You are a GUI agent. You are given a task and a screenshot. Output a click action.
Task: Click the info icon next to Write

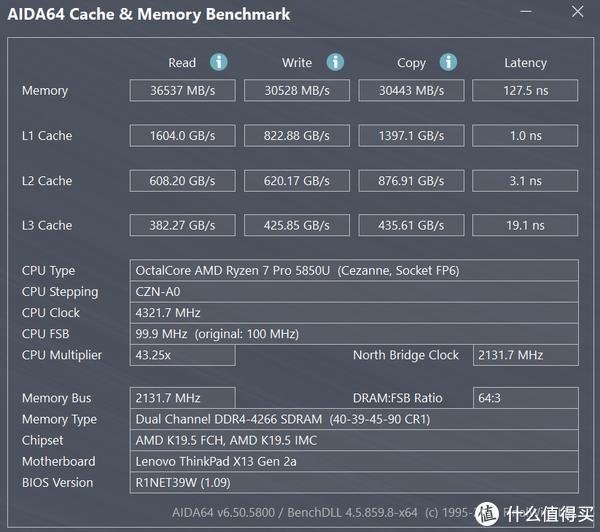click(335, 62)
